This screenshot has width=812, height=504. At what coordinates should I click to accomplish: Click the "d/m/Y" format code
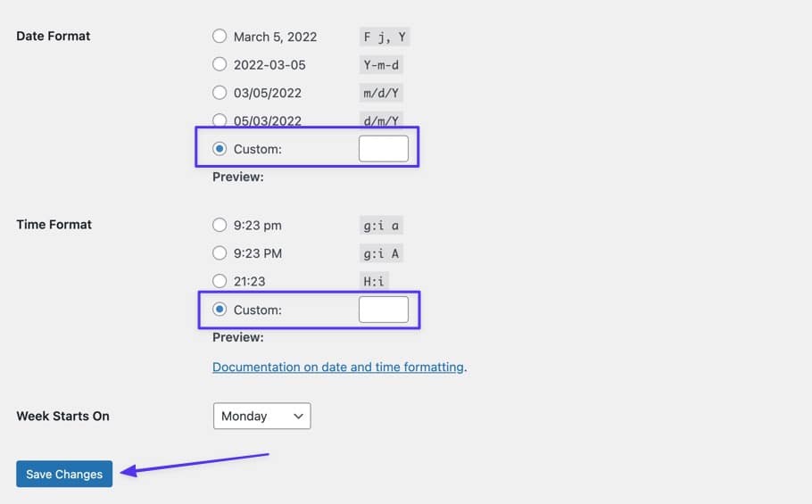[380, 120]
